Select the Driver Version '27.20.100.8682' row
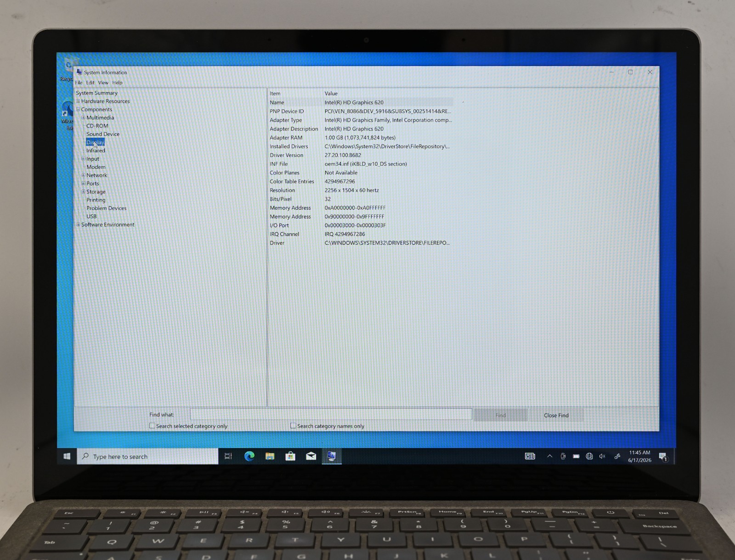The width and height of the screenshot is (735, 560). point(361,155)
